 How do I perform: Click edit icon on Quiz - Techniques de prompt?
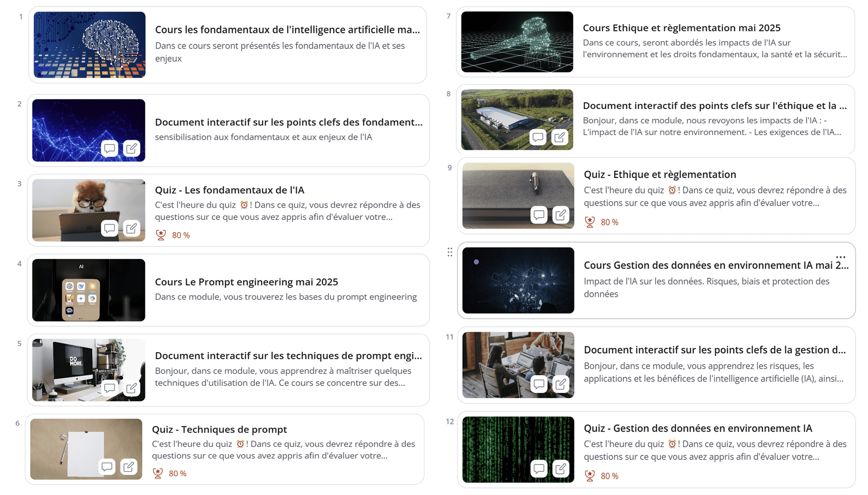click(x=129, y=467)
